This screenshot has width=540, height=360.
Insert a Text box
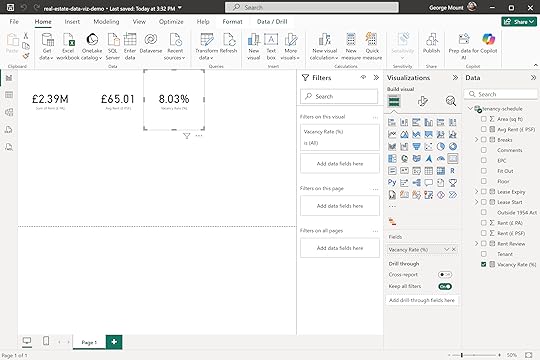pyautogui.click(x=271, y=47)
